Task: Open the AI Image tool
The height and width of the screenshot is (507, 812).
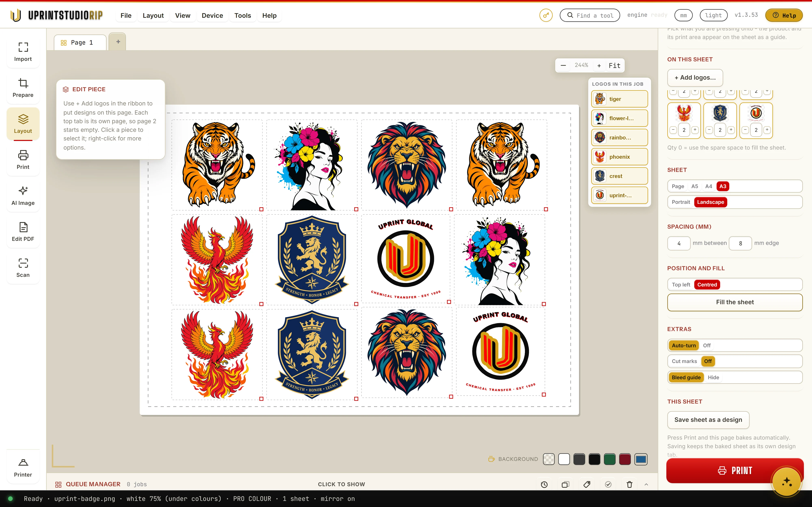Action: click(x=23, y=196)
